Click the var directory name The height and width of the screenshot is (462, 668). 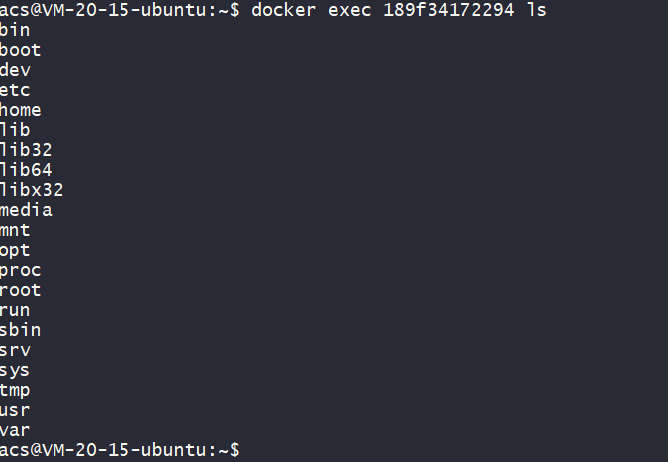(15, 430)
